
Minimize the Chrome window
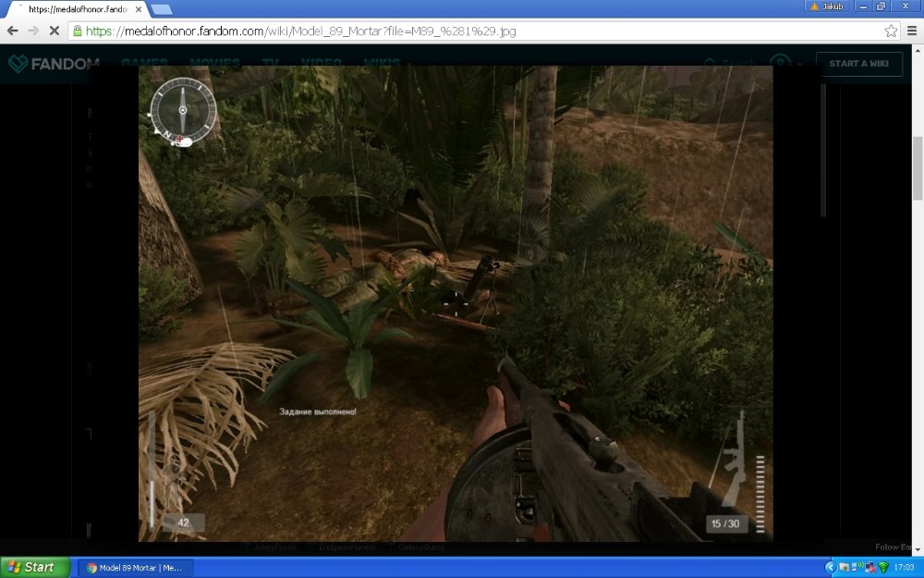[863, 6]
